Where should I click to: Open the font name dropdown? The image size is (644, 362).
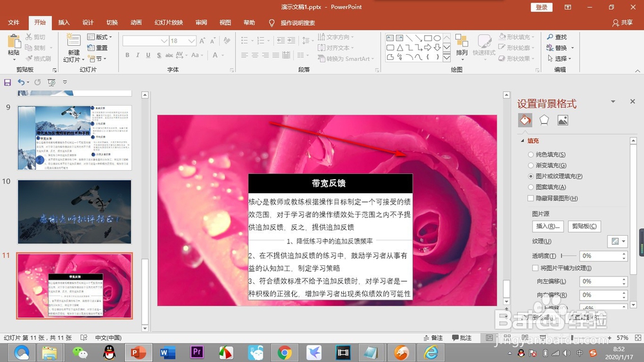click(x=164, y=41)
